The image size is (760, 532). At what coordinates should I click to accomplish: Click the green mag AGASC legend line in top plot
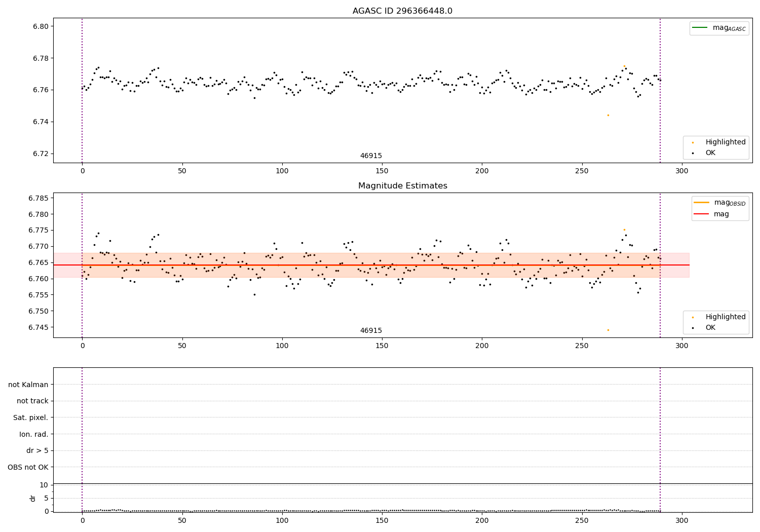pos(700,27)
